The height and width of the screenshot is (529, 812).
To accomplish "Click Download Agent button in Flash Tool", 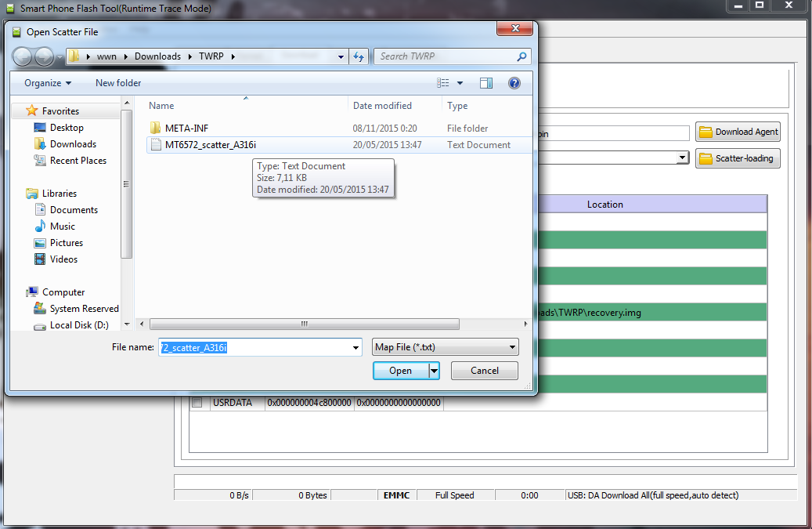I will pos(738,132).
